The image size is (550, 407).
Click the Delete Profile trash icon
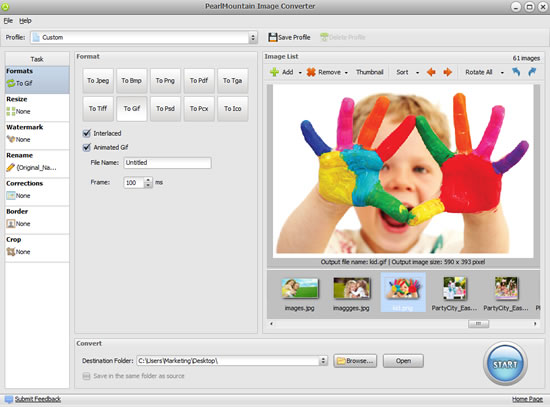[324, 37]
